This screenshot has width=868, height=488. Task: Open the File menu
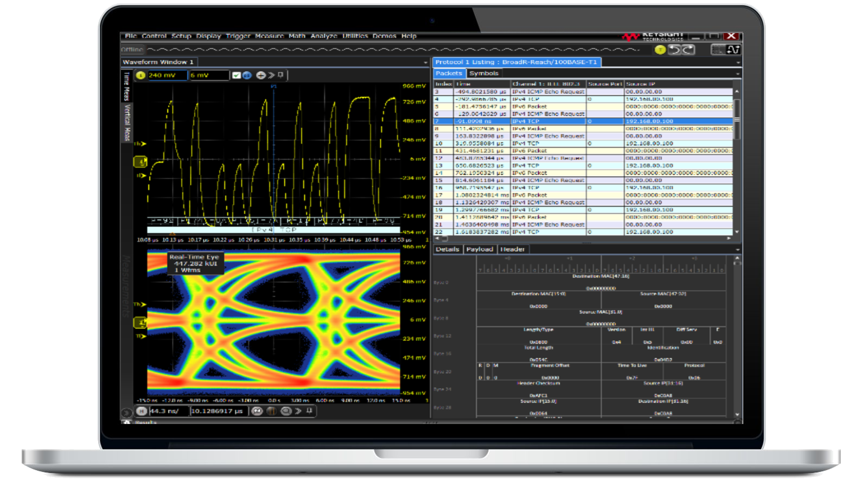pos(131,36)
